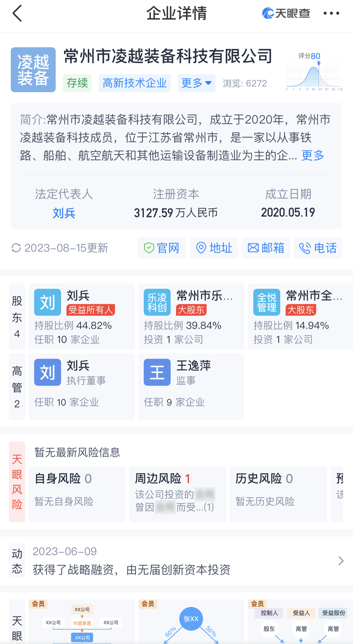
Task: Open the 2023-06-09 战略融资 news entry
Action: [x=131, y=561]
